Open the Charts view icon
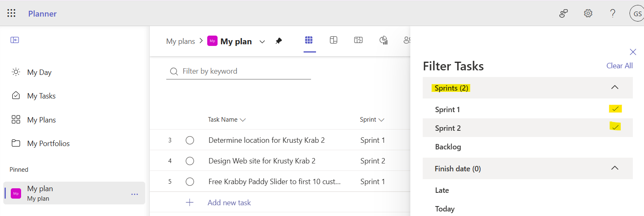This screenshot has height=216, width=644. point(383,40)
